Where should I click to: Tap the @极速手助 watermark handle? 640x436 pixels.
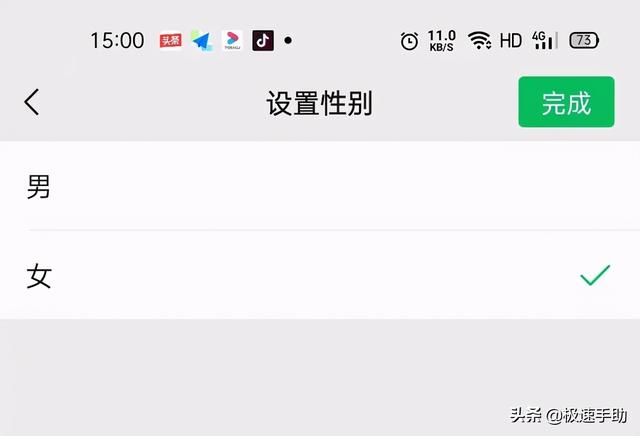(x=586, y=416)
